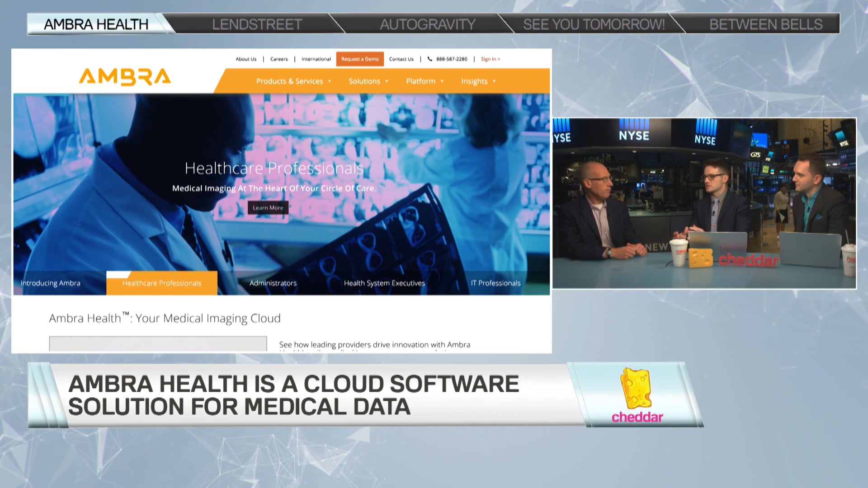Image resolution: width=868 pixels, height=488 pixels.
Task: Click the phone icon beside 888-587-2280
Action: pos(430,59)
